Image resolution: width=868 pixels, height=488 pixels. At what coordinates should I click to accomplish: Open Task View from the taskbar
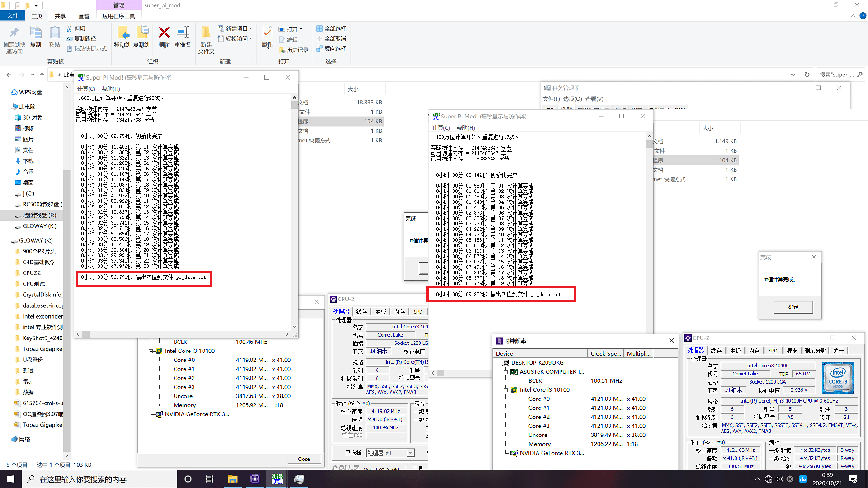point(209,479)
